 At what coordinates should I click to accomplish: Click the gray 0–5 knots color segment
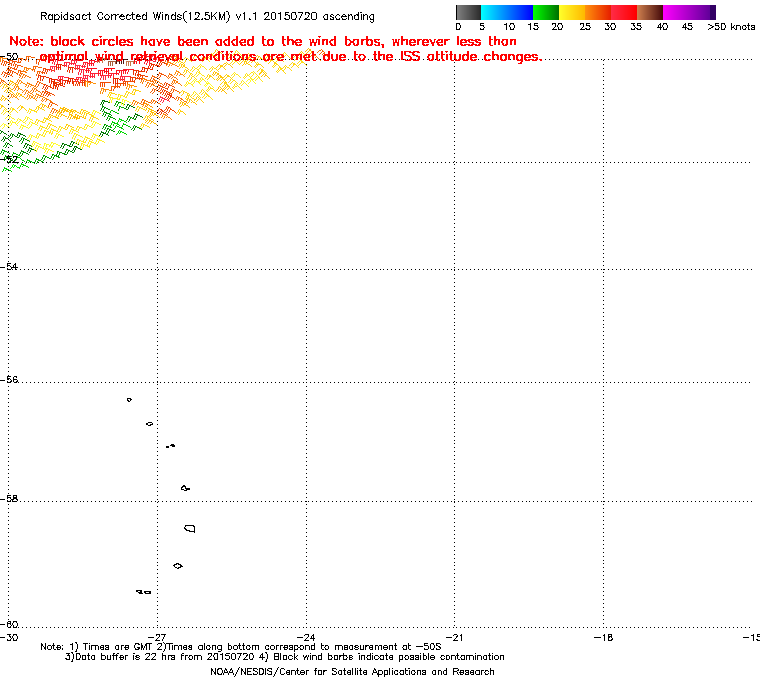(468, 12)
